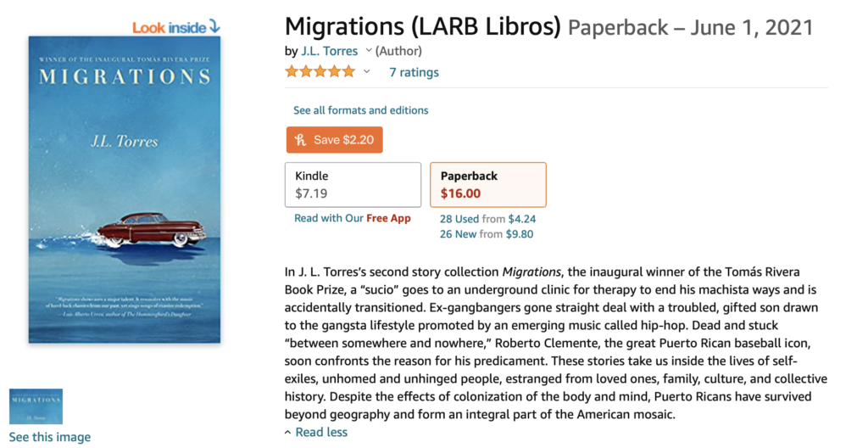868x448 pixels.
Task: Select the Kindle format option
Action: (353, 184)
